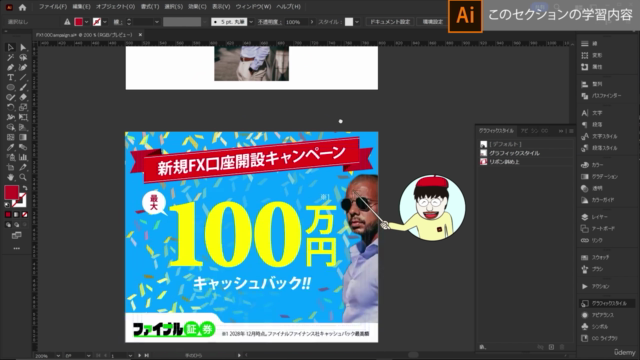Select the Pen tool
Image resolution: width=640 pixels, height=360 pixels.
11,67
